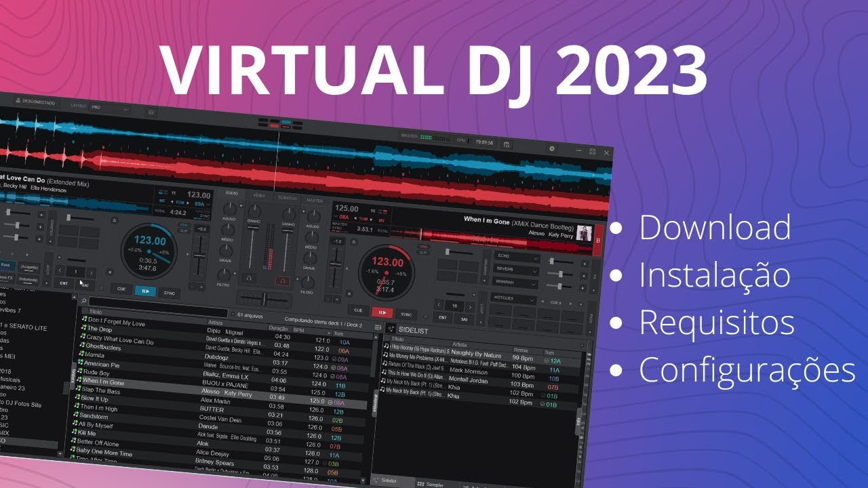Double the red deck loop 16 with right arrow

pyautogui.click(x=470, y=307)
